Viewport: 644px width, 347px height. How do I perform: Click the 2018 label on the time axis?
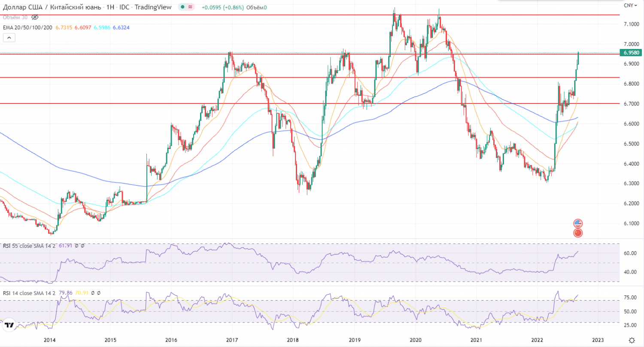click(293, 339)
